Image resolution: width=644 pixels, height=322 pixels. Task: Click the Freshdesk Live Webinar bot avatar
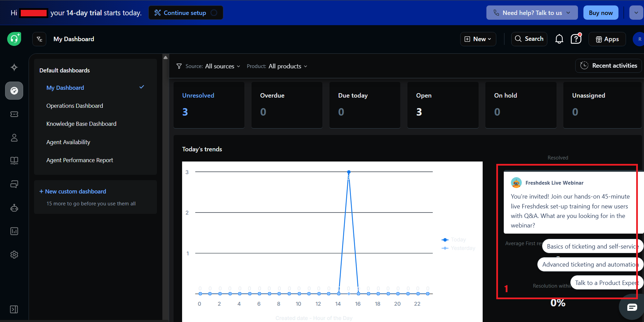516,183
